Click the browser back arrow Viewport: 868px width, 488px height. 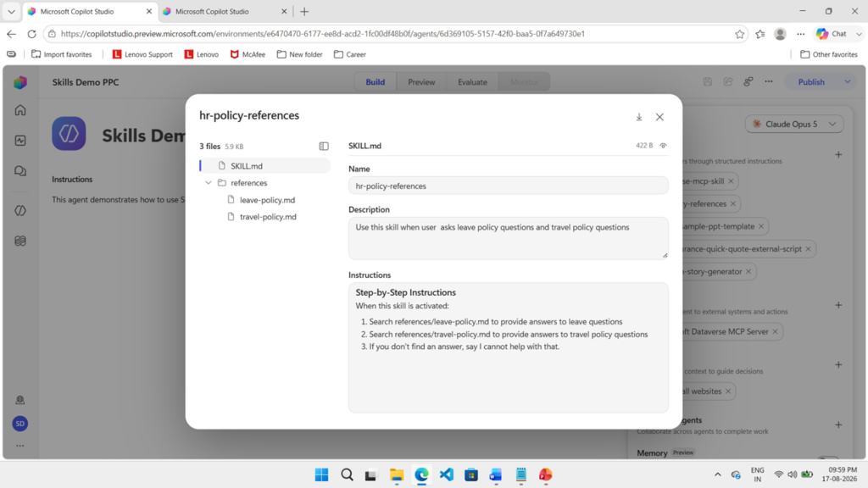(x=12, y=34)
